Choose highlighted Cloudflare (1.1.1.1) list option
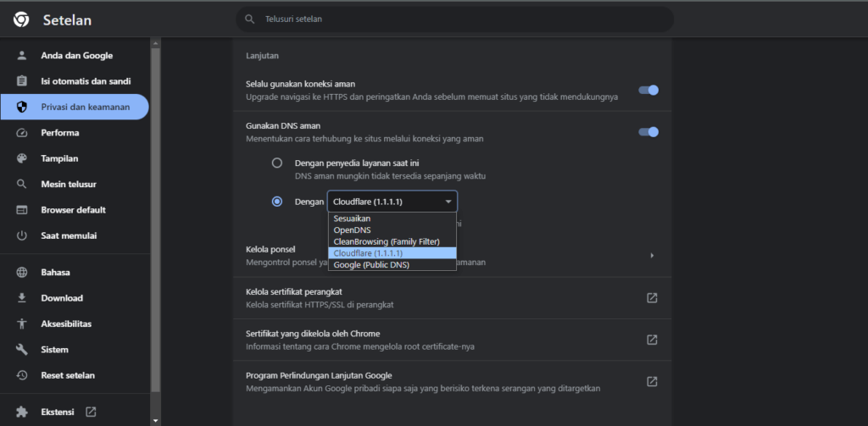This screenshot has width=868, height=426. click(x=392, y=253)
